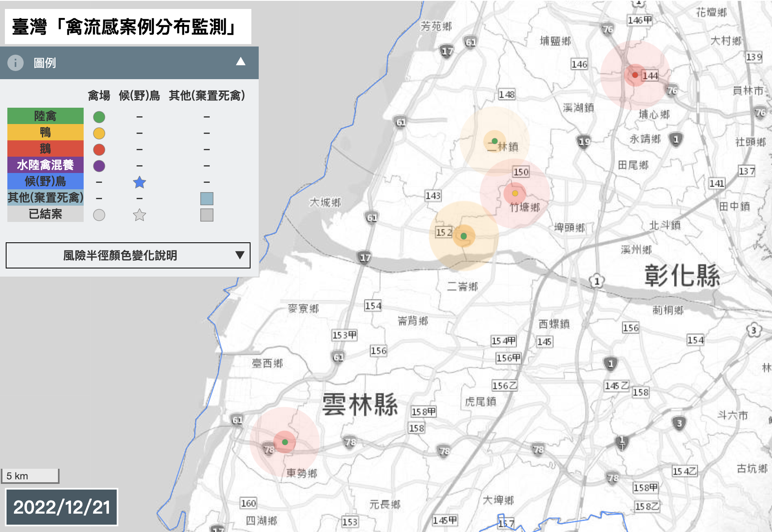Click the green poultry marker at 二林鎮
The height and width of the screenshot is (532, 772).
pyautogui.click(x=495, y=141)
